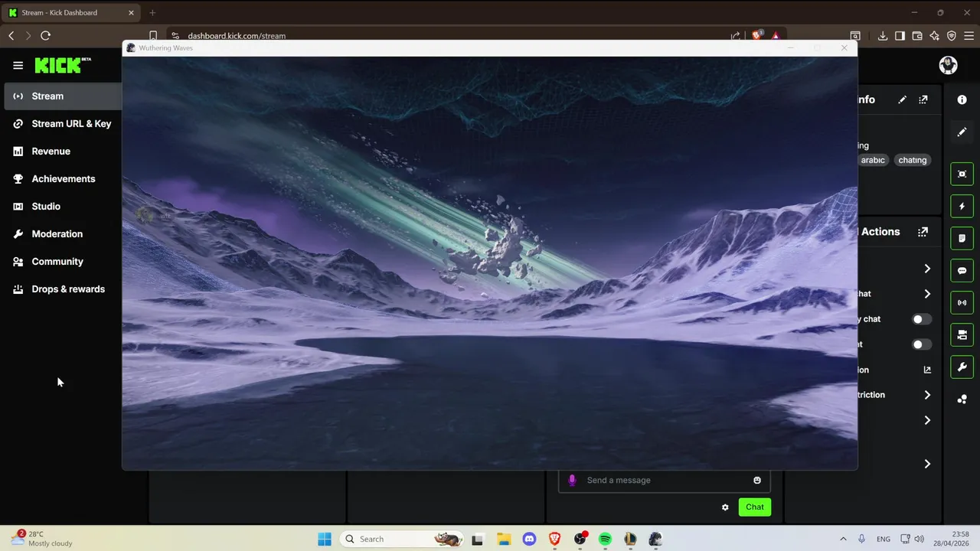The image size is (980, 551).
Task: Select Stream in the Kick sidebar
Action: [x=63, y=96]
